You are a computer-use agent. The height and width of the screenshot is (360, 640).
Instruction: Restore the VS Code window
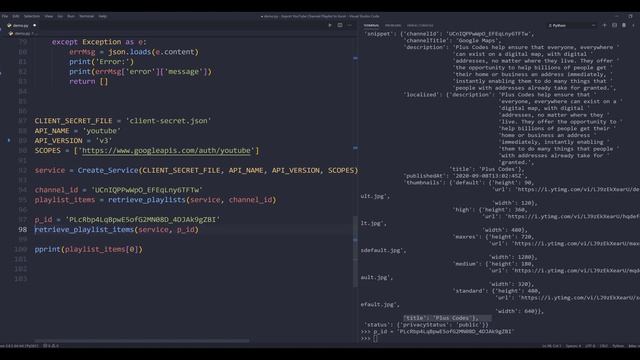(x=630, y=16)
